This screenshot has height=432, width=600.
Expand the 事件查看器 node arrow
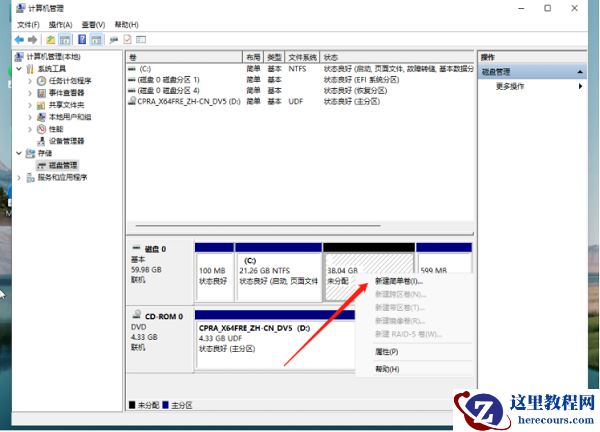(30, 93)
